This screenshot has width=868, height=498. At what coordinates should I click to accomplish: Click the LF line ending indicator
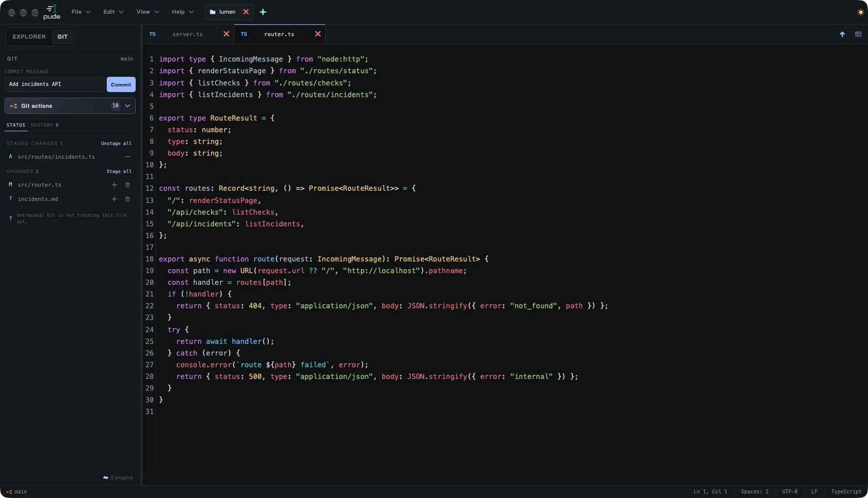point(814,492)
